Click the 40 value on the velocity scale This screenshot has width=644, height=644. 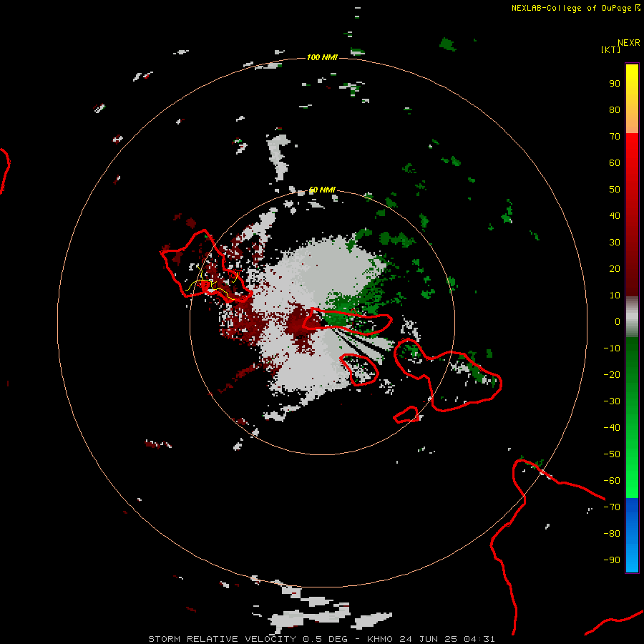(615, 216)
